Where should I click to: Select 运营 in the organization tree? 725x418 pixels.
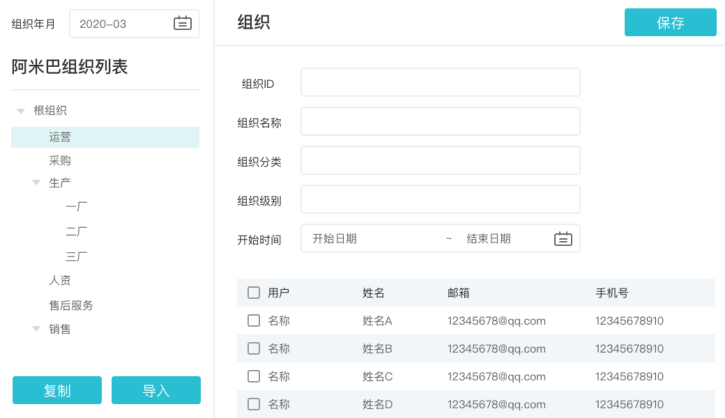click(60, 137)
